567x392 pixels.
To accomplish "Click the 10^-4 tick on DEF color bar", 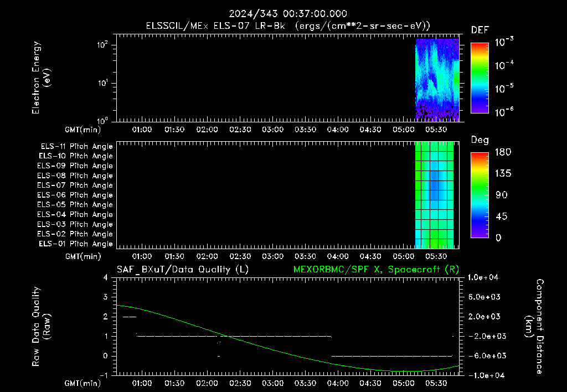I will [x=504, y=65].
